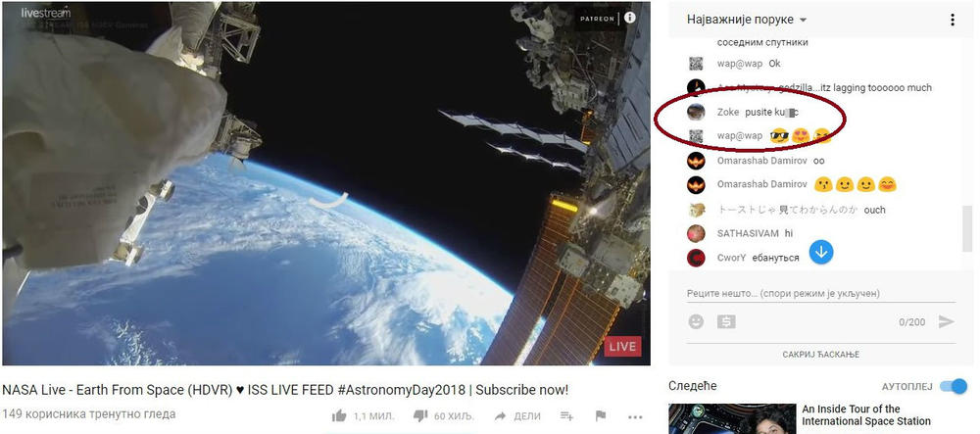Image resolution: width=980 pixels, height=434 pixels.
Task: Click the chat message input field
Action: coord(820,294)
